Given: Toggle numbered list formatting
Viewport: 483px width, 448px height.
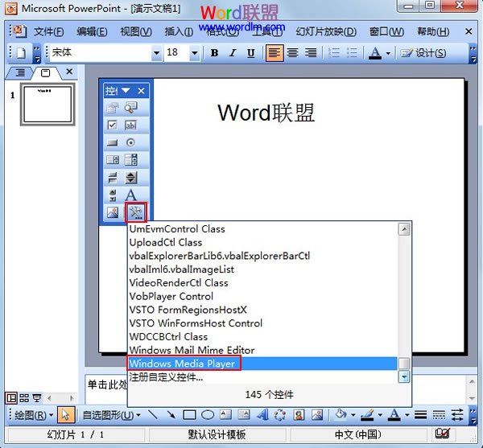Looking at the screenshot, I should pos(334,53).
